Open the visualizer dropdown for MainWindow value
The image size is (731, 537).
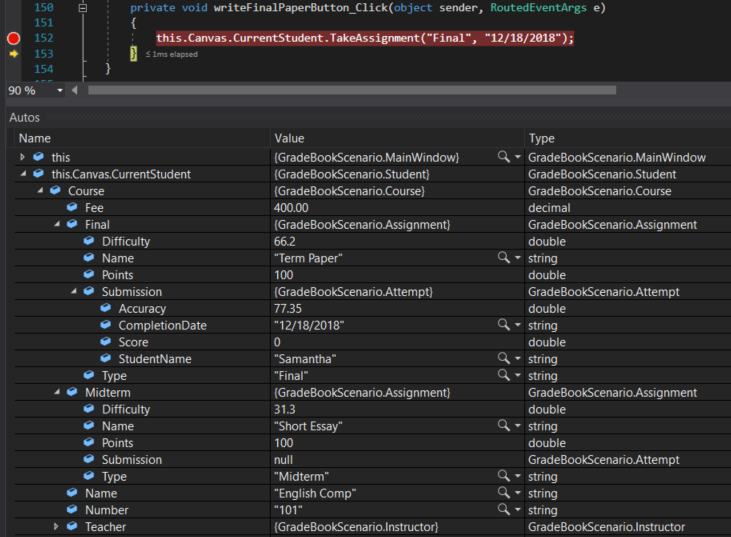click(x=517, y=157)
